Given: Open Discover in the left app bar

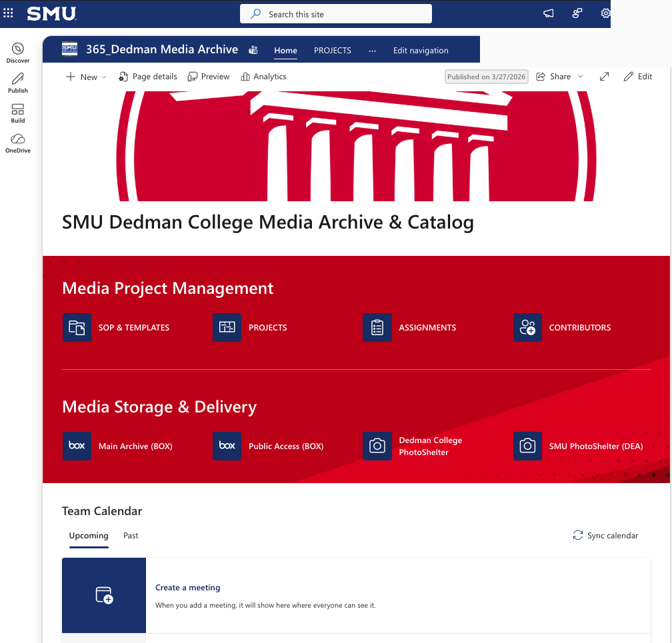Looking at the screenshot, I should [x=17, y=53].
